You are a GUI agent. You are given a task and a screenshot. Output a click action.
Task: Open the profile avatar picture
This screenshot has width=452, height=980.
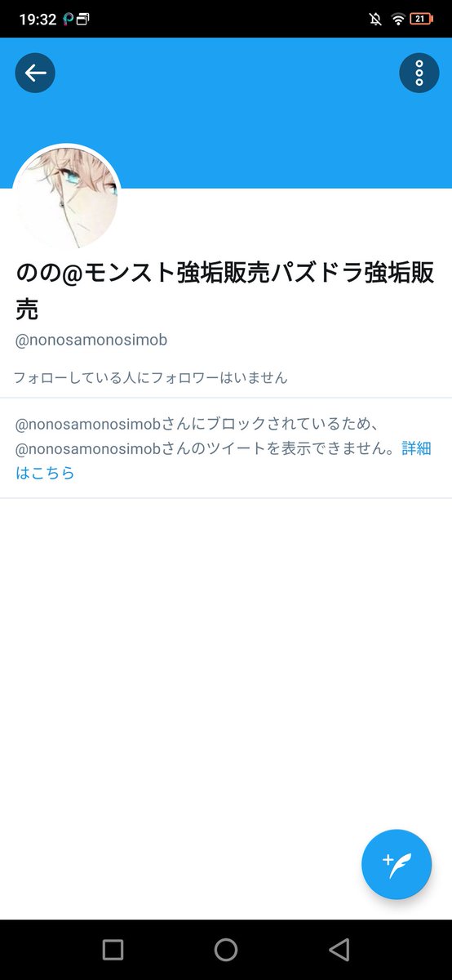click(x=67, y=198)
